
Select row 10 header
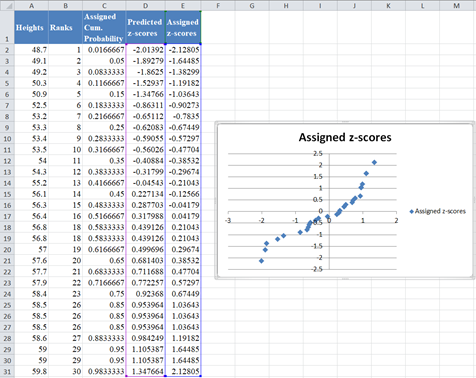[7, 138]
